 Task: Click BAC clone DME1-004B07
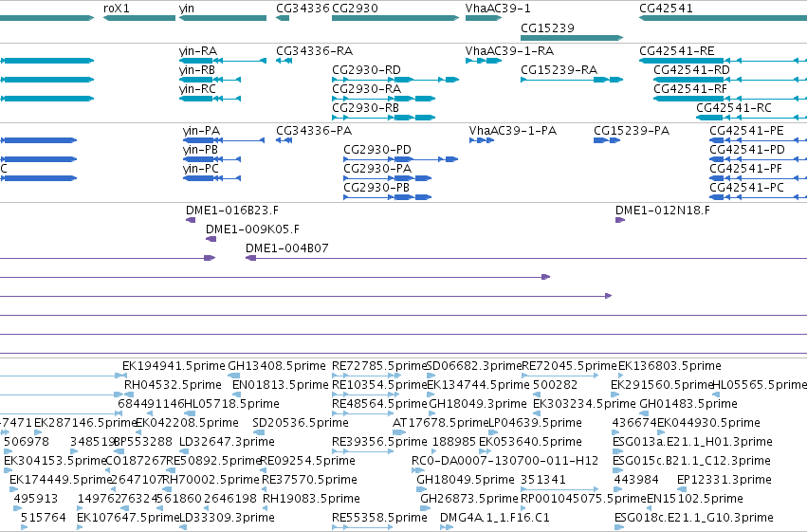coord(286,248)
